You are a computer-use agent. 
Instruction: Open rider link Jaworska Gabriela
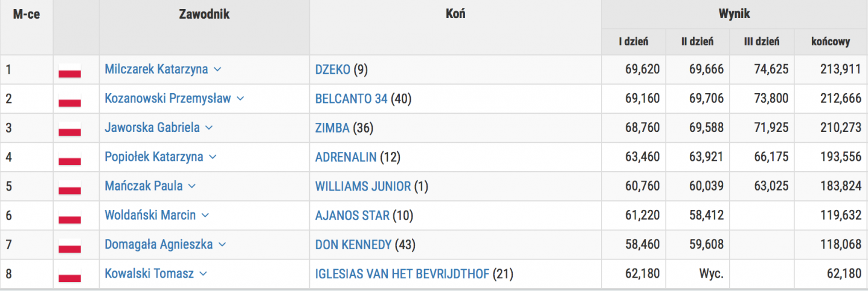(152, 128)
